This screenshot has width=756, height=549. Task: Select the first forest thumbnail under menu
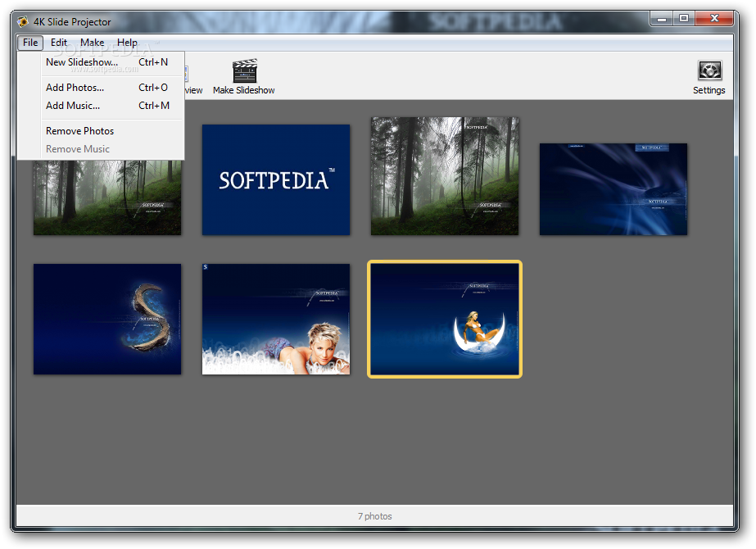(x=107, y=197)
